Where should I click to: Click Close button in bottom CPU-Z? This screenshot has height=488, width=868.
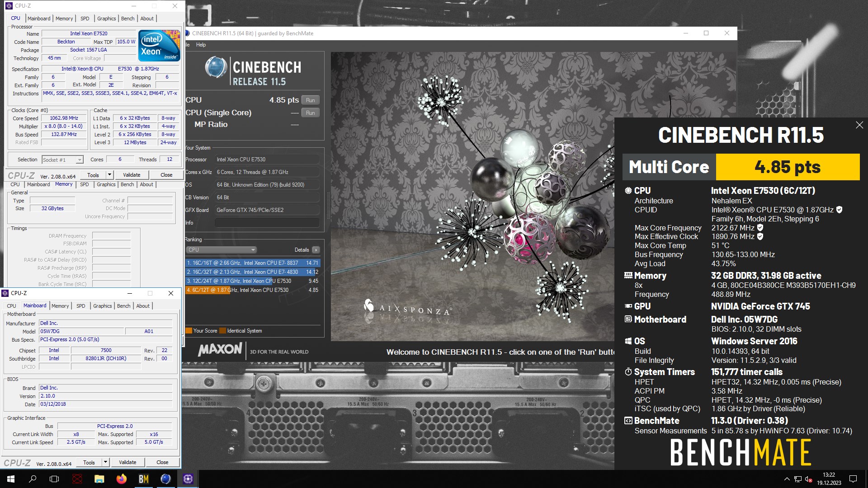pos(162,462)
